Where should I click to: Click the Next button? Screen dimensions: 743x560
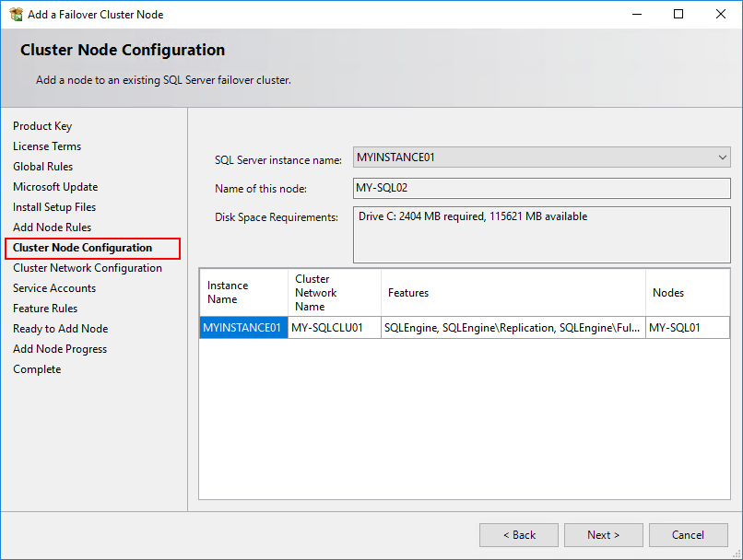click(x=603, y=535)
